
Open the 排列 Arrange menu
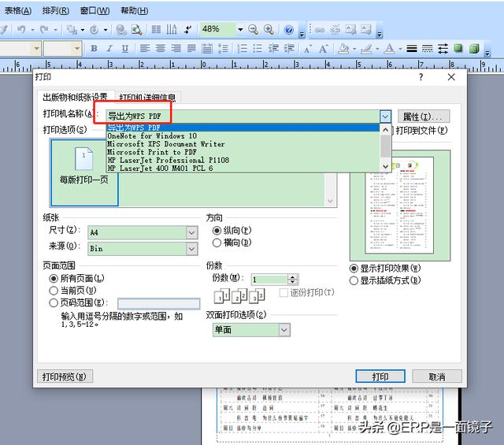[x=56, y=10]
